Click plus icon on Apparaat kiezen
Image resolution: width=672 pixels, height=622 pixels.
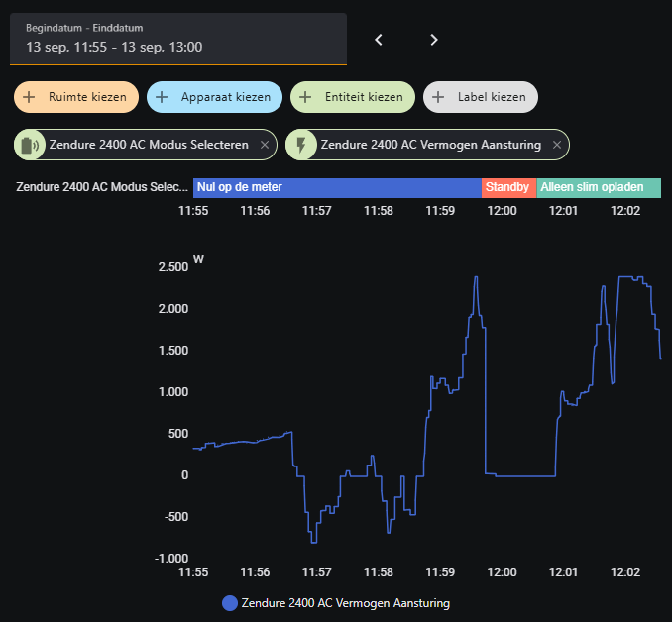click(163, 97)
